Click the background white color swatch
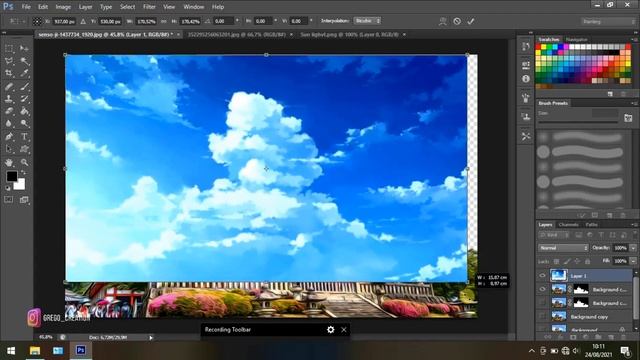 tap(20, 185)
